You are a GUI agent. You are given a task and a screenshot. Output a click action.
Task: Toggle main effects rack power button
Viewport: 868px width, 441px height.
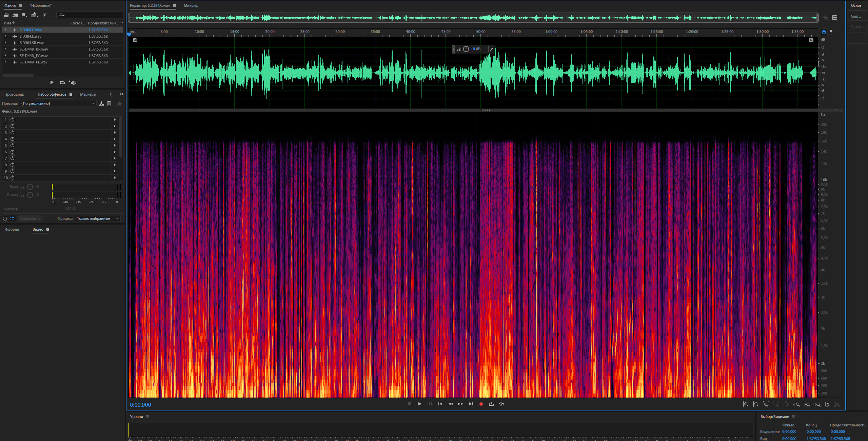click(5, 218)
